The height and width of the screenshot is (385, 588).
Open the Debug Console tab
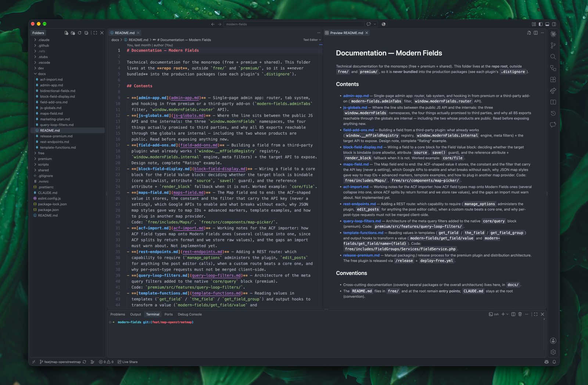pyautogui.click(x=190, y=314)
